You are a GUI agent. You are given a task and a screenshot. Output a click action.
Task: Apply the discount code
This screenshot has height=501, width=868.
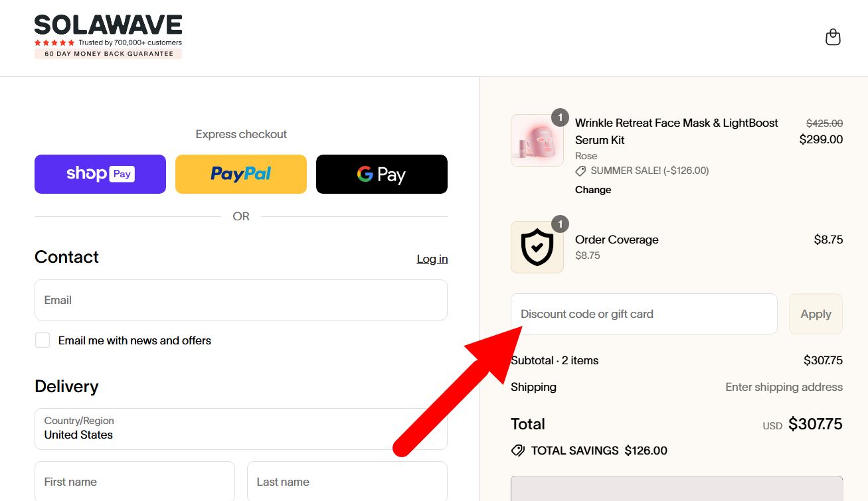click(x=816, y=314)
